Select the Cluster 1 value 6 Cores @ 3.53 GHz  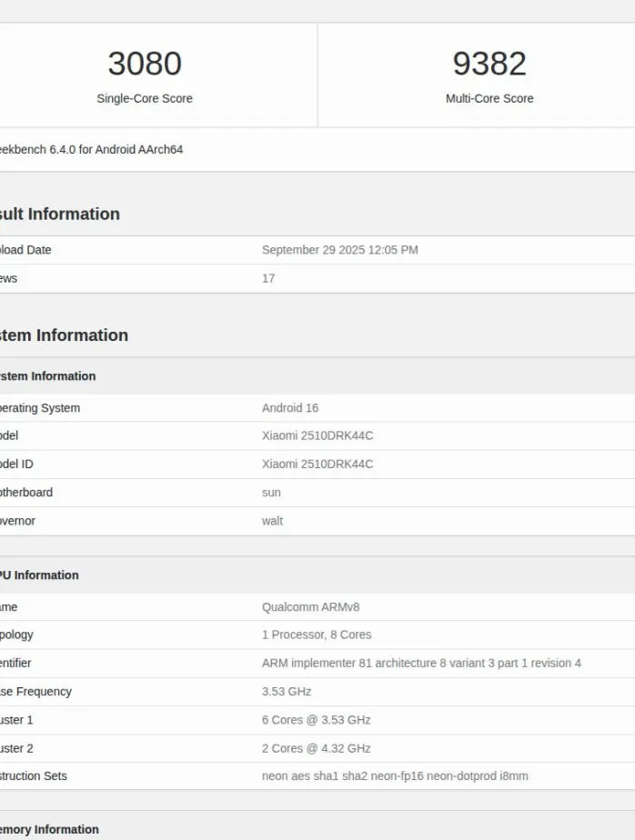pos(316,720)
